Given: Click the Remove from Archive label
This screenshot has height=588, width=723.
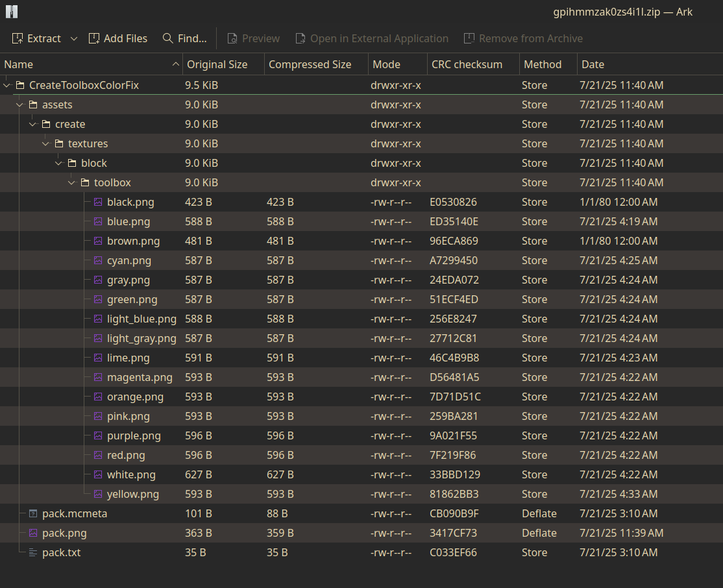Looking at the screenshot, I should coord(531,39).
